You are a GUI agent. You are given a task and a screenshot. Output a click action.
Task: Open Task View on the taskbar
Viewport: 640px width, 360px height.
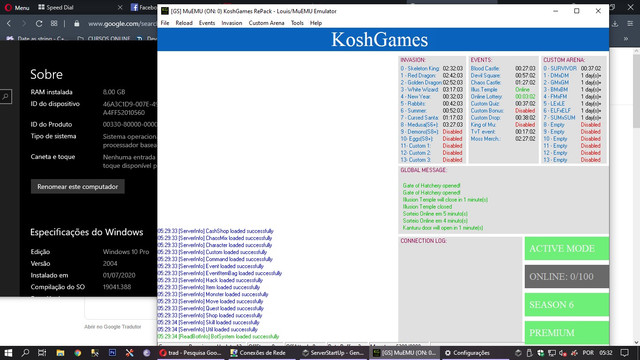pos(42,353)
